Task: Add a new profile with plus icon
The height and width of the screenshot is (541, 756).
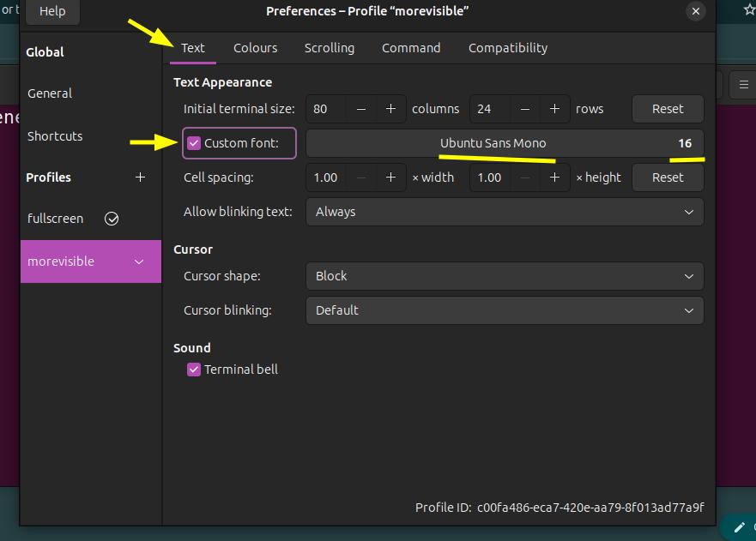Action: point(141,177)
